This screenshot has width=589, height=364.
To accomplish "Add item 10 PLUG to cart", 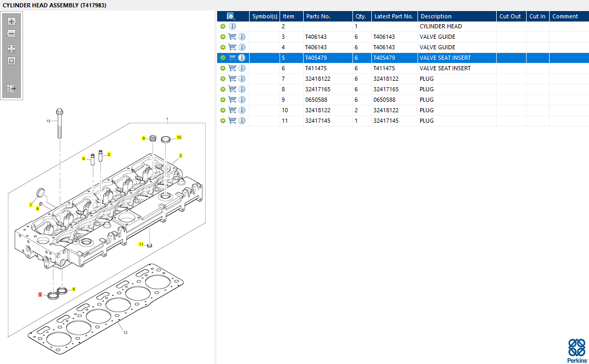I will click(x=232, y=111).
